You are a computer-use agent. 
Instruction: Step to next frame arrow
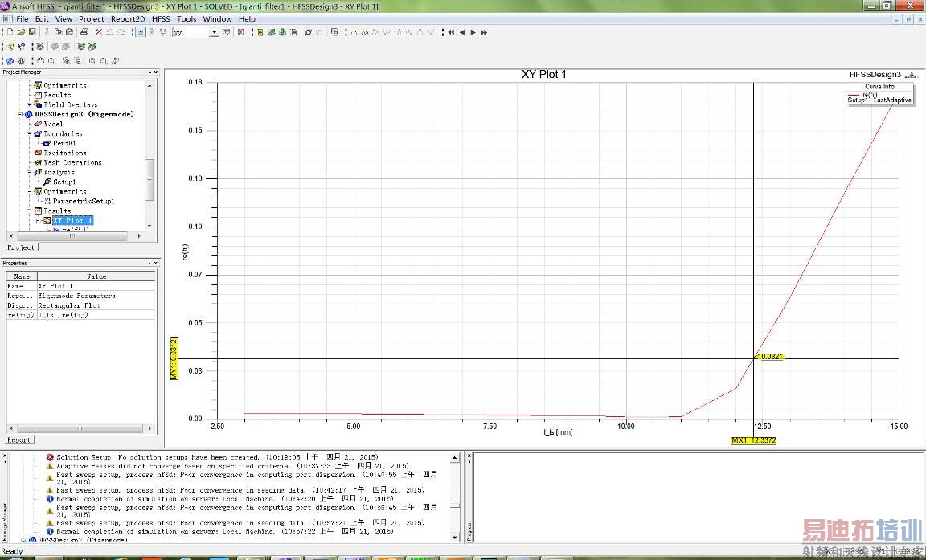click(473, 32)
